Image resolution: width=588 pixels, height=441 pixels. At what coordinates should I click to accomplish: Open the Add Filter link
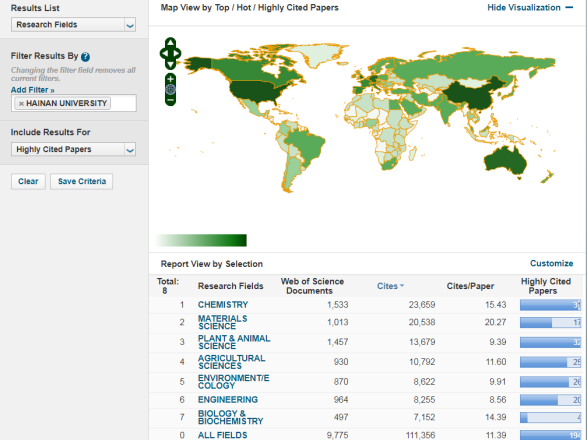coord(32,90)
